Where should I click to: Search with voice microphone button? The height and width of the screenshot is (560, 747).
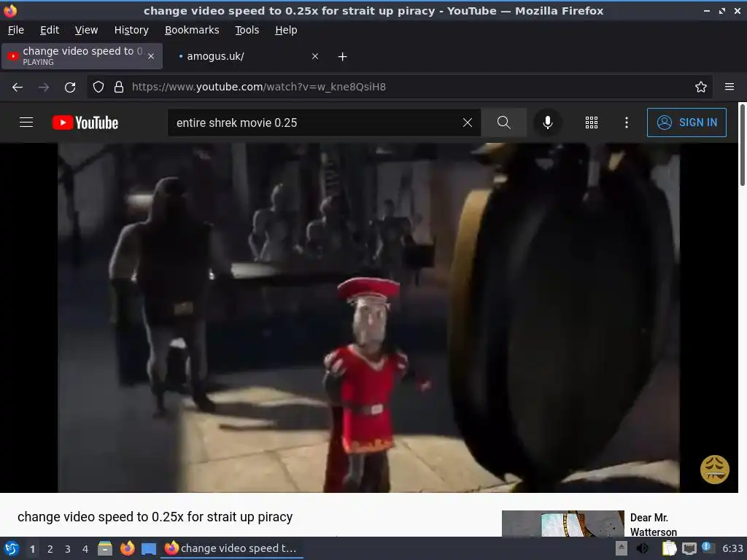click(x=548, y=122)
